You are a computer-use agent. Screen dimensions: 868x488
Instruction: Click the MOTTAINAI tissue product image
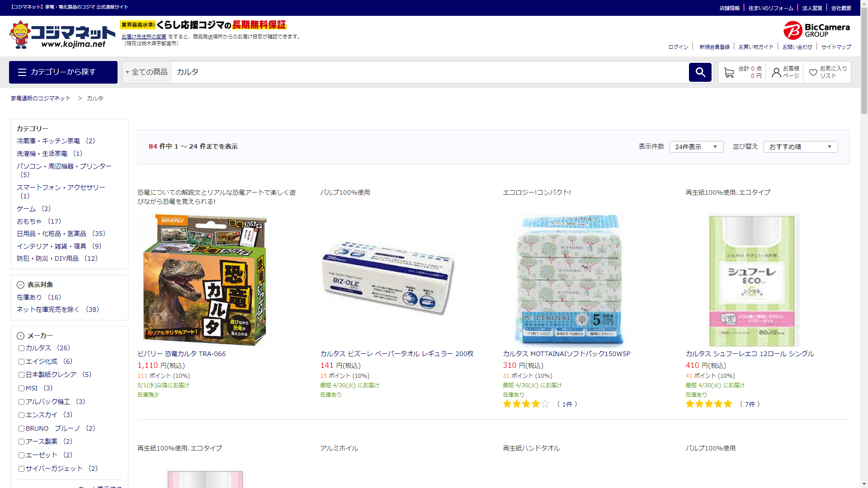(569, 280)
